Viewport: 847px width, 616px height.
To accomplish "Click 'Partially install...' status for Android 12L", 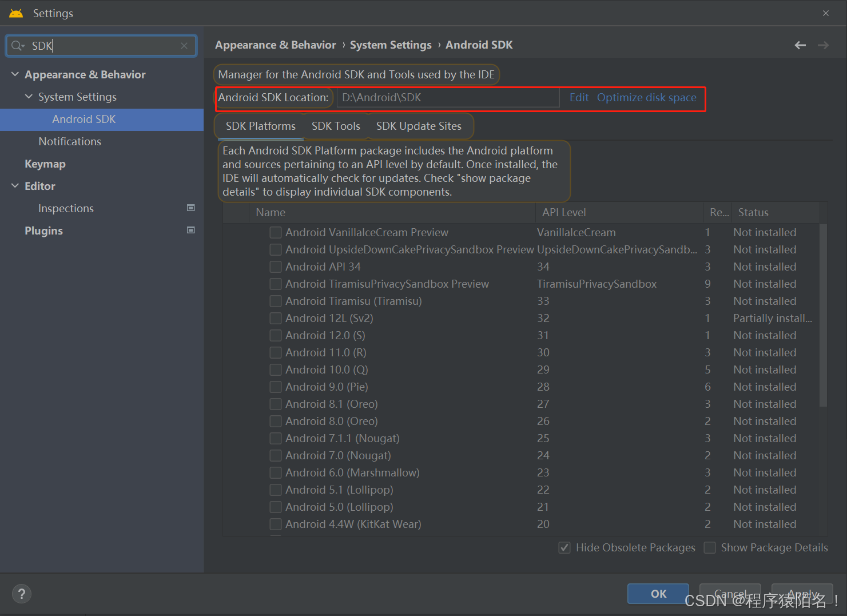I will [x=773, y=318].
